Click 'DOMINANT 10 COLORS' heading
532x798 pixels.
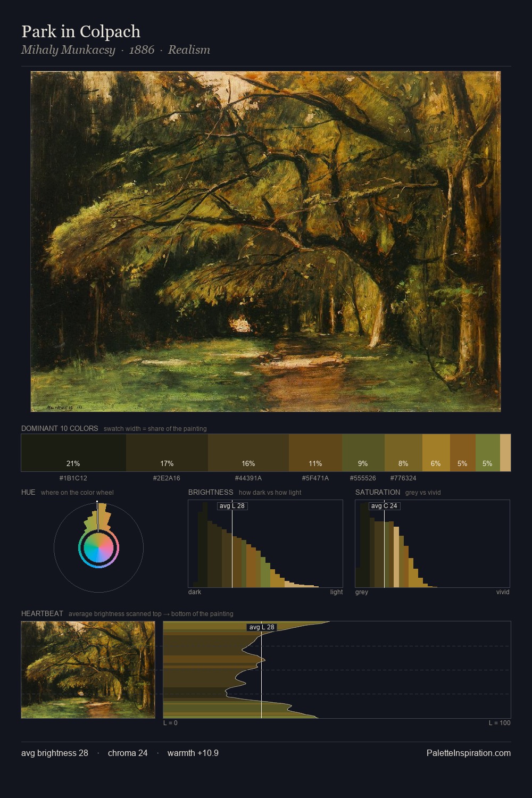60,428
